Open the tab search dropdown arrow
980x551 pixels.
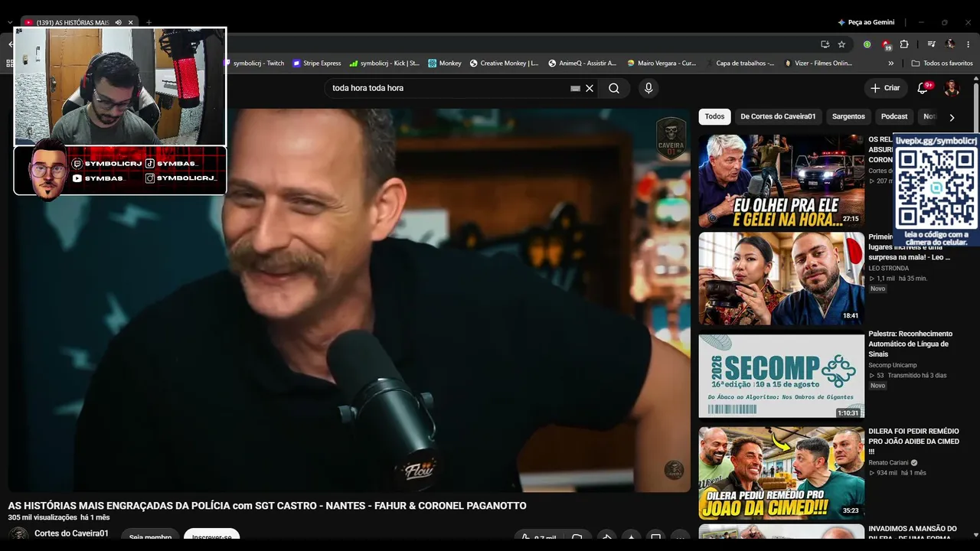tap(10, 23)
